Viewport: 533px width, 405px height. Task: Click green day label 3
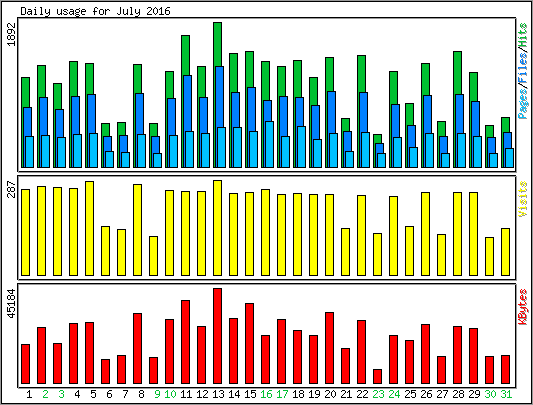tap(61, 394)
